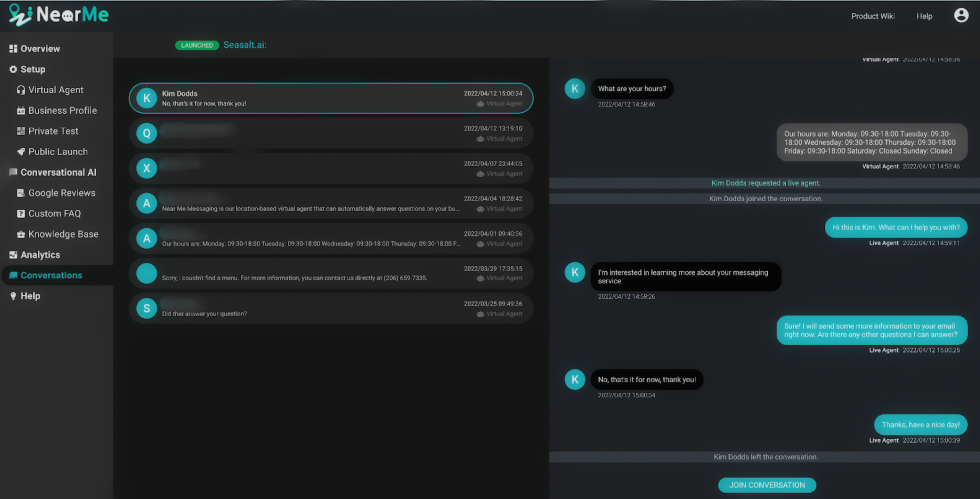This screenshot has width=980, height=499.
Task: Click the X avatar in conversation list
Action: point(146,168)
